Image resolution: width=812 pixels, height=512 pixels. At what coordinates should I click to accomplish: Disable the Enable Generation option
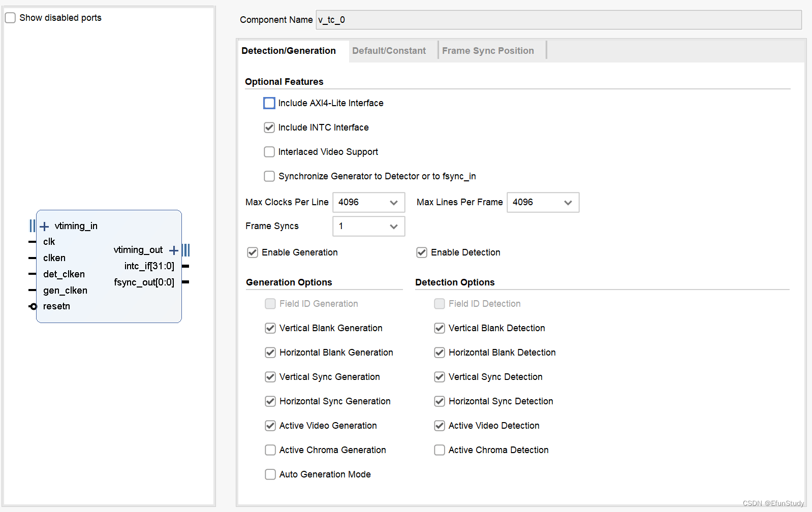pyautogui.click(x=253, y=252)
